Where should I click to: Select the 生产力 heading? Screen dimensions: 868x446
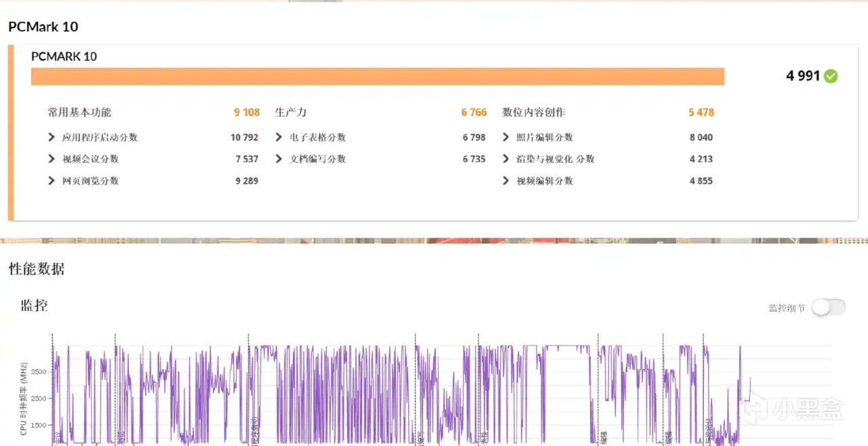point(291,113)
